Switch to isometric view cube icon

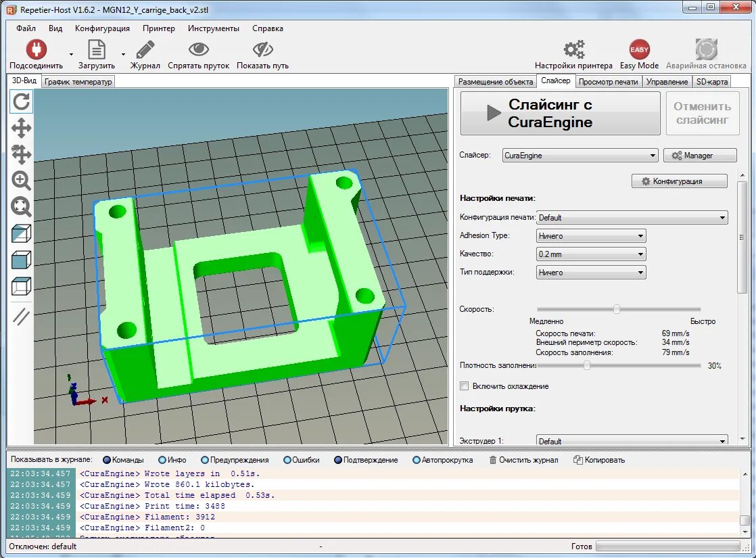coord(21,234)
